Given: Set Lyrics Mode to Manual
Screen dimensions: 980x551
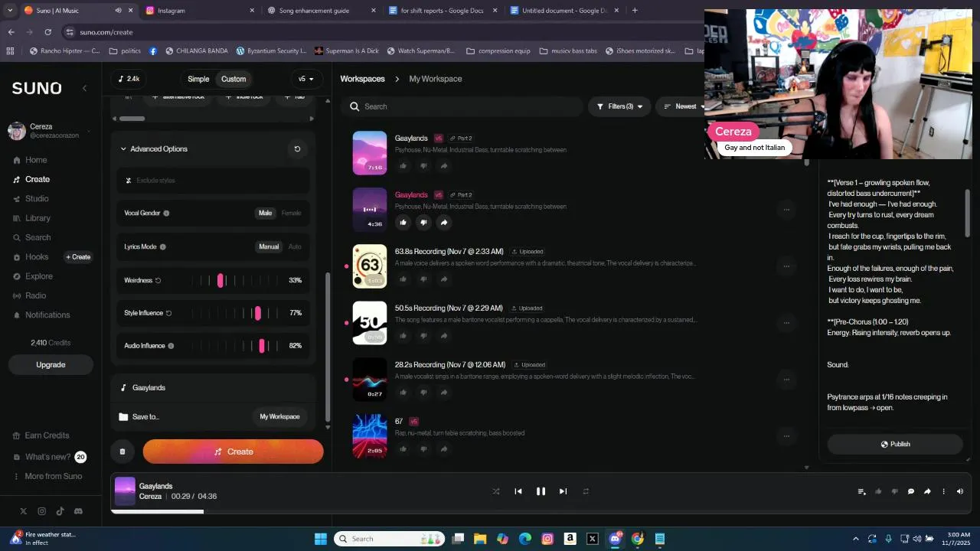Looking at the screenshot, I should 269,247.
